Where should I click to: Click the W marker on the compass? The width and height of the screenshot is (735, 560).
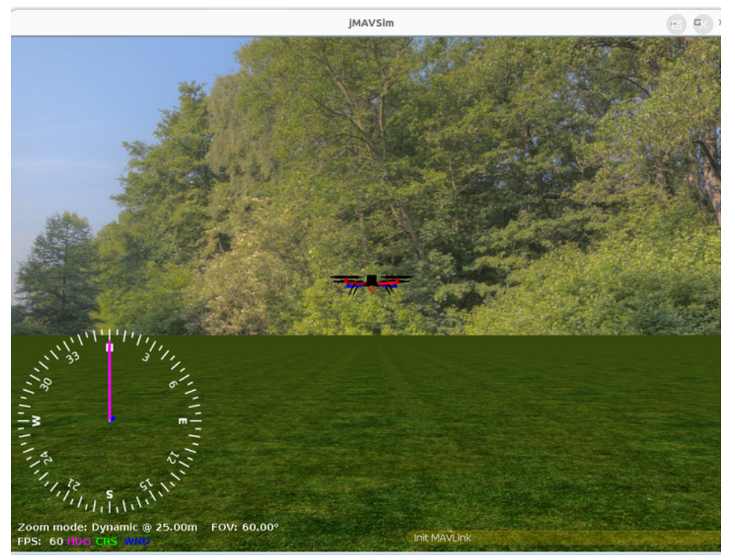36,421
